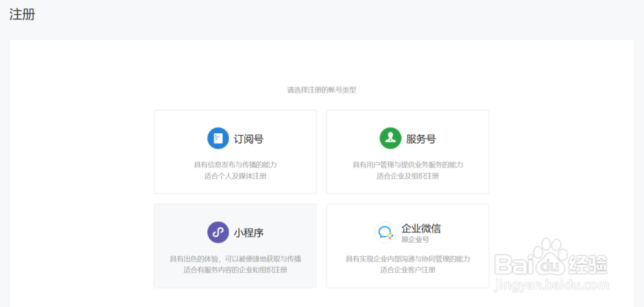Image resolution: width=644 pixels, height=307 pixels.
Task: Click description 具有出色的体验，可以被便捷地获取与传播
Action: click(235, 259)
